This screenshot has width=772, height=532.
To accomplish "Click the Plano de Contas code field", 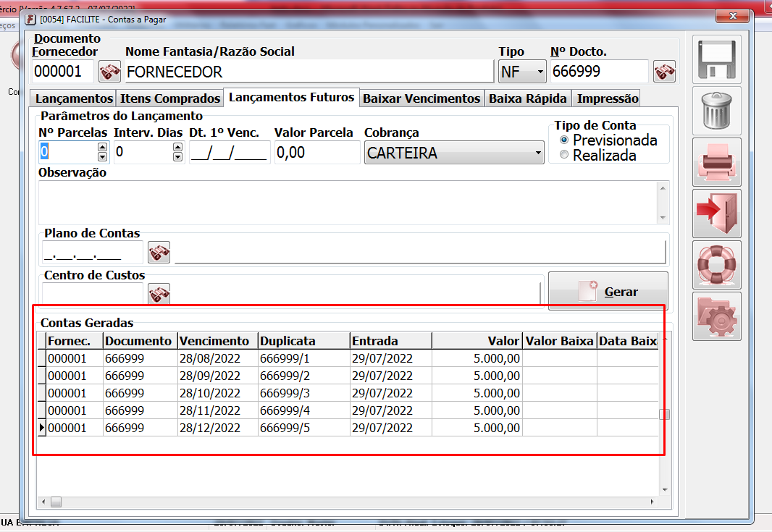I will pos(93,253).
